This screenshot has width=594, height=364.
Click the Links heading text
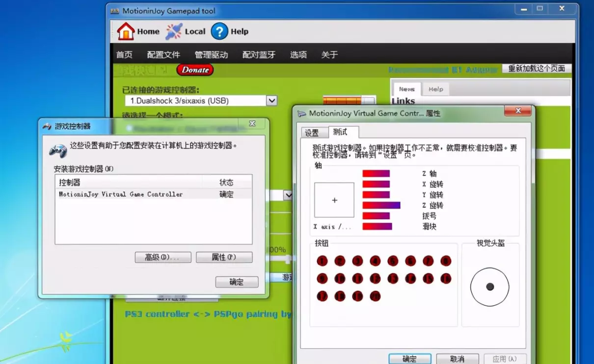(x=403, y=101)
